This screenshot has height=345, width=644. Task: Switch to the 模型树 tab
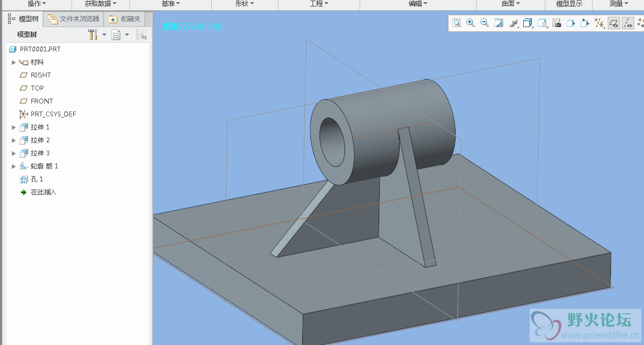[x=24, y=19]
